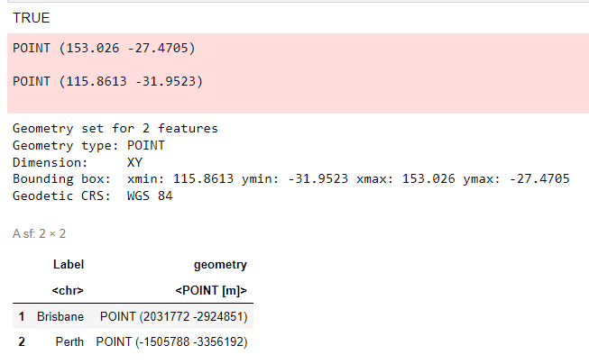This screenshot has height=364, width=589.
Task: Click the 'Geometry type: POINT' line
Action: pos(88,145)
